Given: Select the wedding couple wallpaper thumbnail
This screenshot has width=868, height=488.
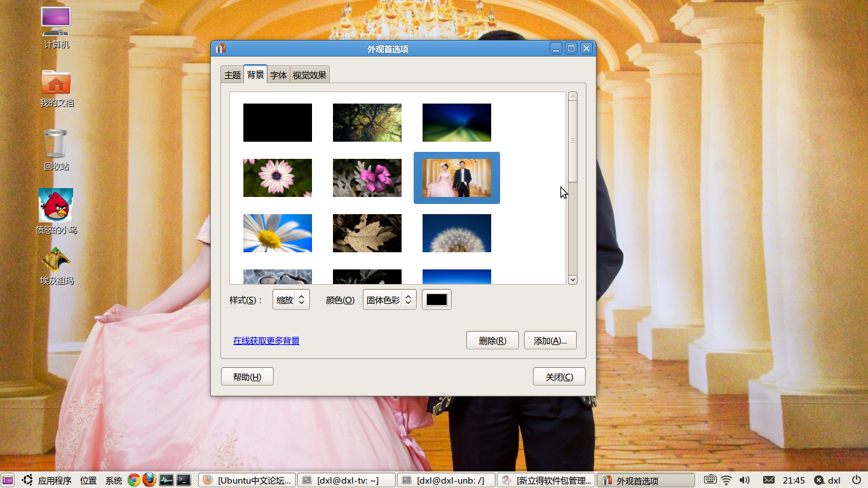Looking at the screenshot, I should (x=457, y=178).
